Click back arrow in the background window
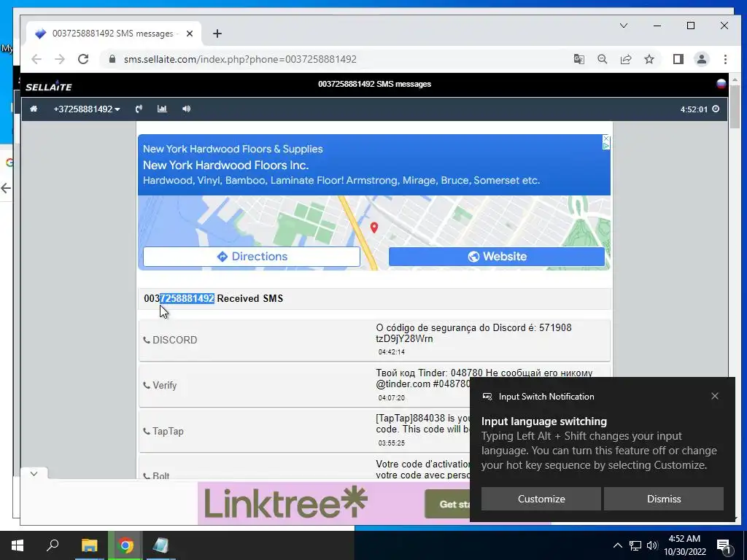 (6, 188)
